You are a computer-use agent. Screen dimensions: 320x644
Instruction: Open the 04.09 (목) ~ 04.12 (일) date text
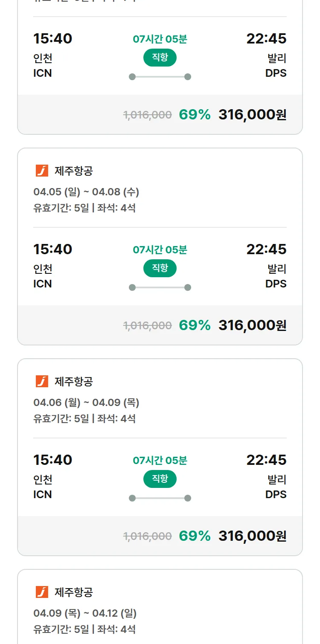[85, 613]
